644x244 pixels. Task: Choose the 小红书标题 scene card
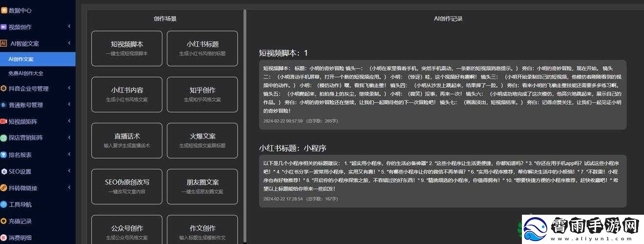pyautogui.click(x=202, y=48)
